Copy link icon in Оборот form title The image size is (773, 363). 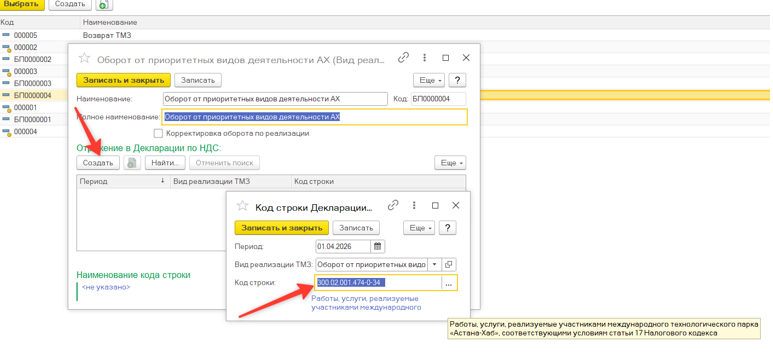[x=404, y=58]
